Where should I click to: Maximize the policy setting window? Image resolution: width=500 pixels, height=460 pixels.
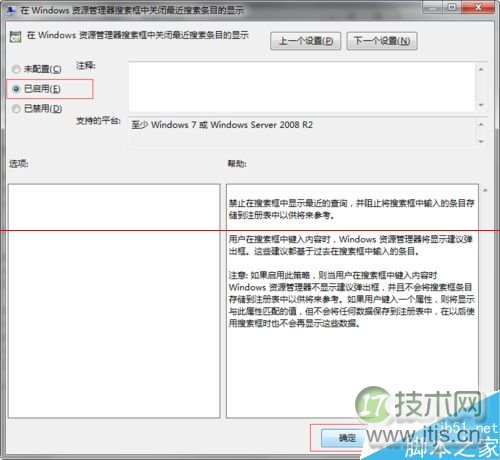pos(452,7)
